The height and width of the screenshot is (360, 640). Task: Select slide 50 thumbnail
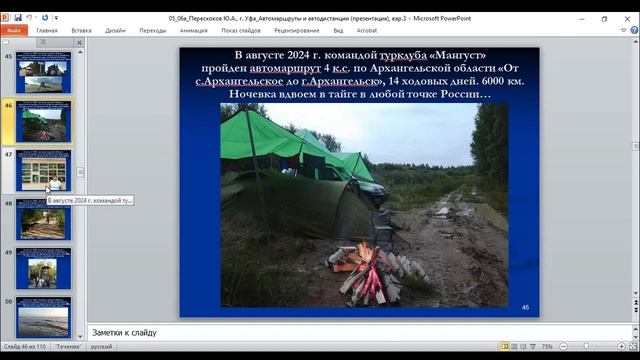43,317
